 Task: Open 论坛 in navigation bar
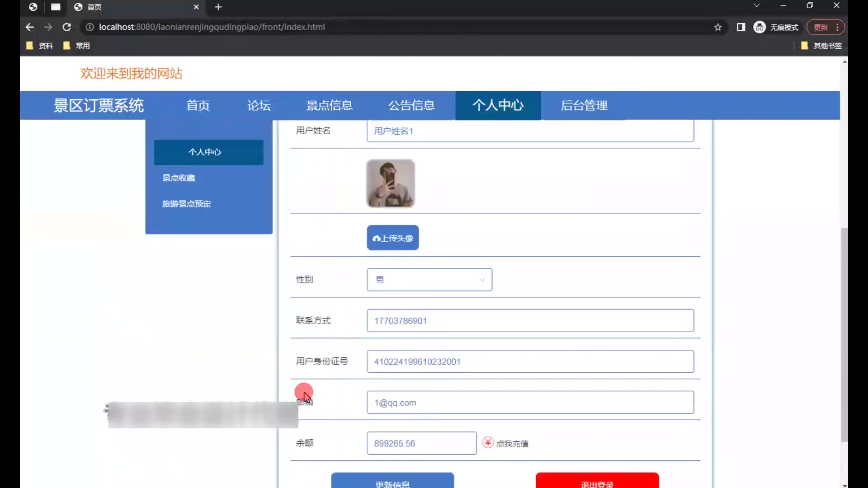click(x=259, y=106)
